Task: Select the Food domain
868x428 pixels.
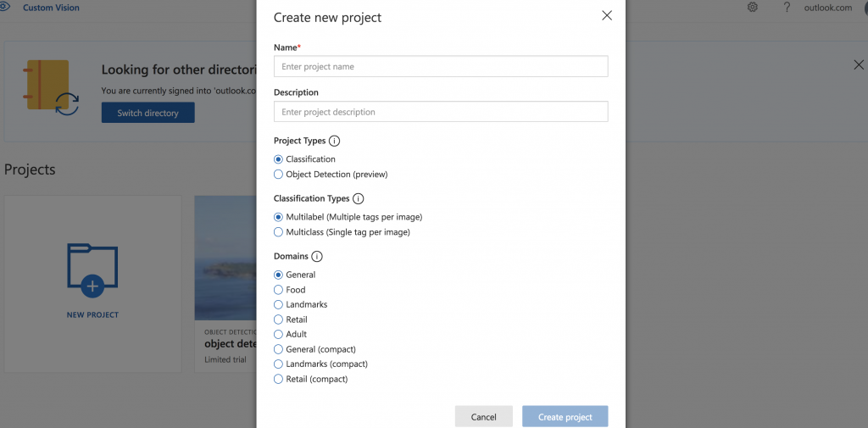Action: point(279,290)
